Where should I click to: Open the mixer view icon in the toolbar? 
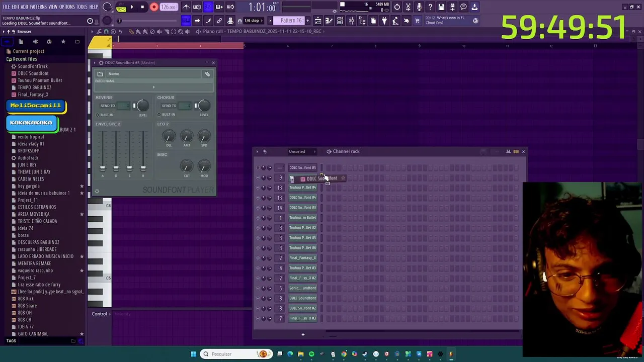[x=351, y=21]
